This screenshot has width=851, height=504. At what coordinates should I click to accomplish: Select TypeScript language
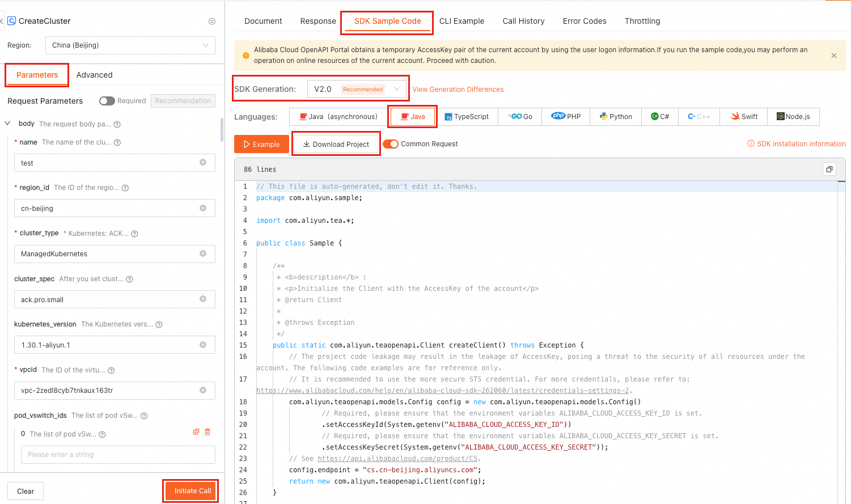pos(467,117)
